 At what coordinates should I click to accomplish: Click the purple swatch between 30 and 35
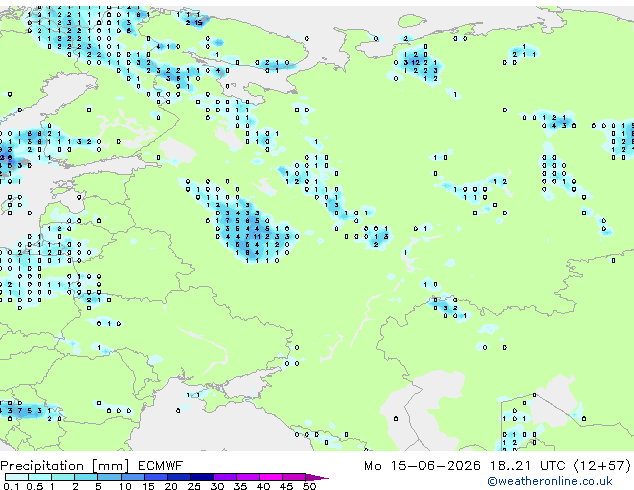[225, 477]
